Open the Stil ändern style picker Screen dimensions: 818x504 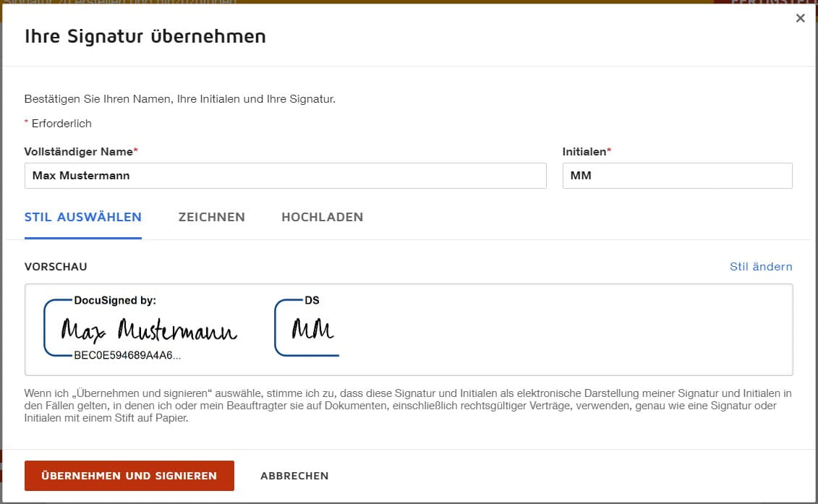tap(761, 266)
